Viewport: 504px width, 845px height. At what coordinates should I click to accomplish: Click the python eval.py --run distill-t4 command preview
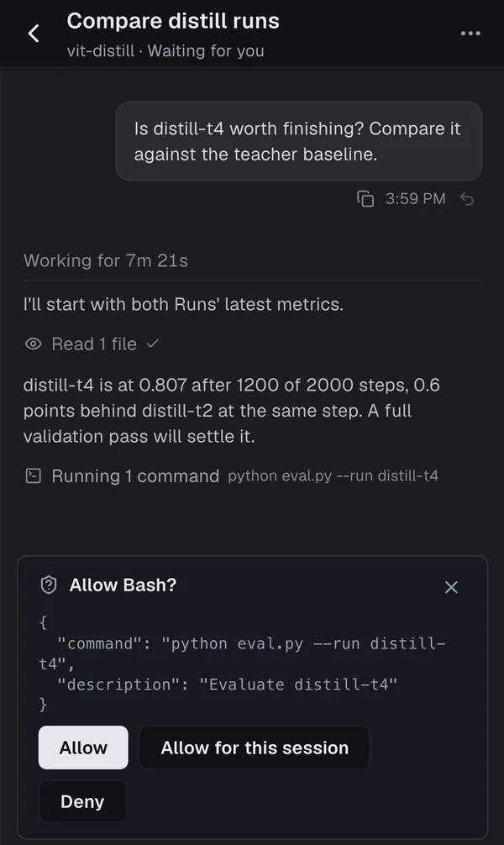coord(333,476)
